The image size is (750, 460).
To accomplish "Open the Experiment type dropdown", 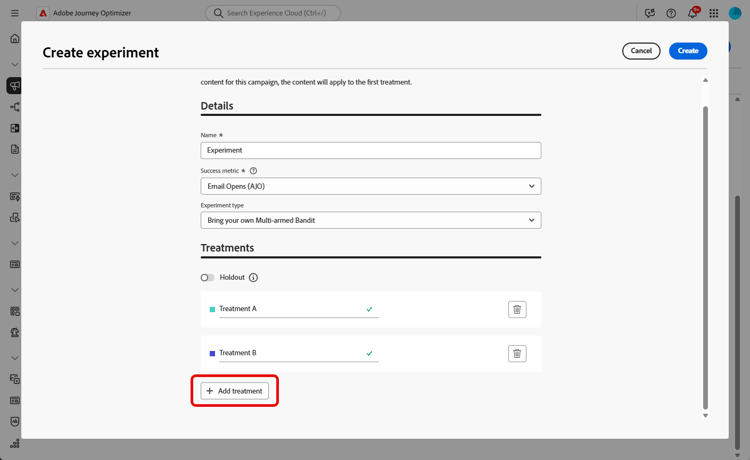I will (x=370, y=220).
